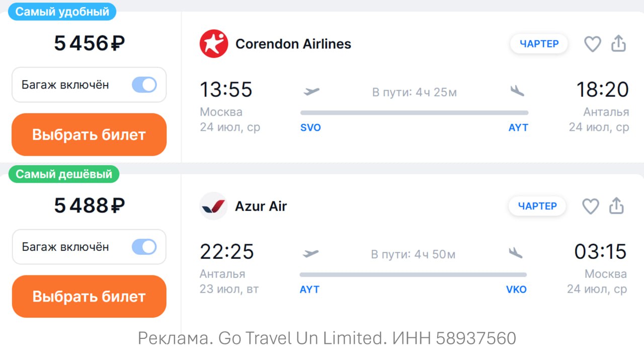
Task: Add Azur Air flight to favorites
Action: [590, 206]
